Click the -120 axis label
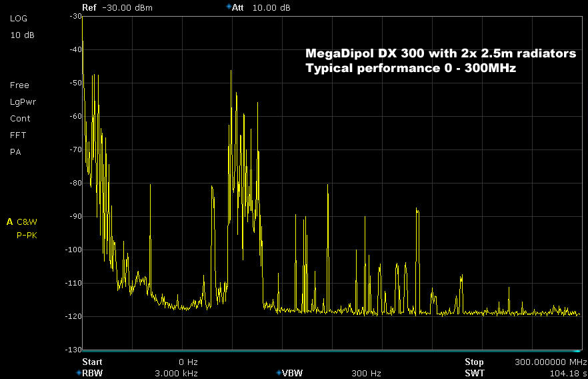 (73, 316)
